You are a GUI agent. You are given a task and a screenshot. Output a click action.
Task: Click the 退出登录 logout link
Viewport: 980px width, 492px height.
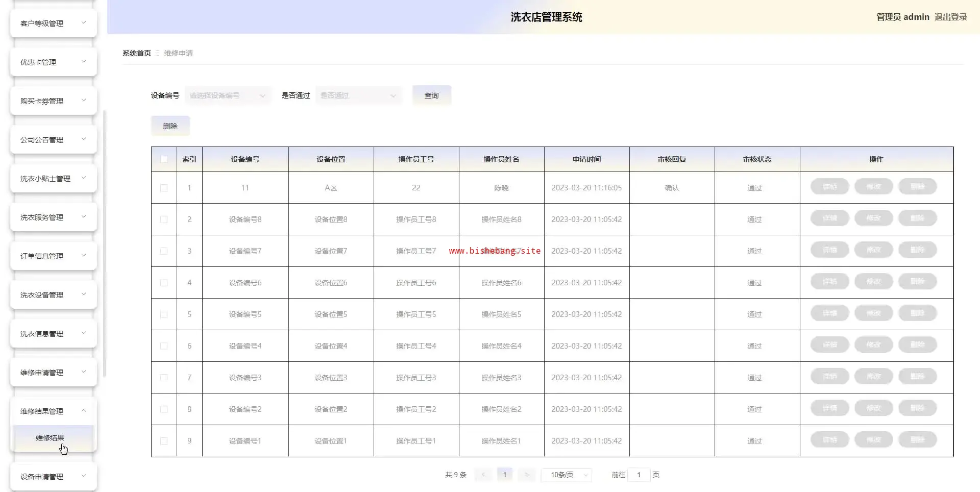(950, 17)
